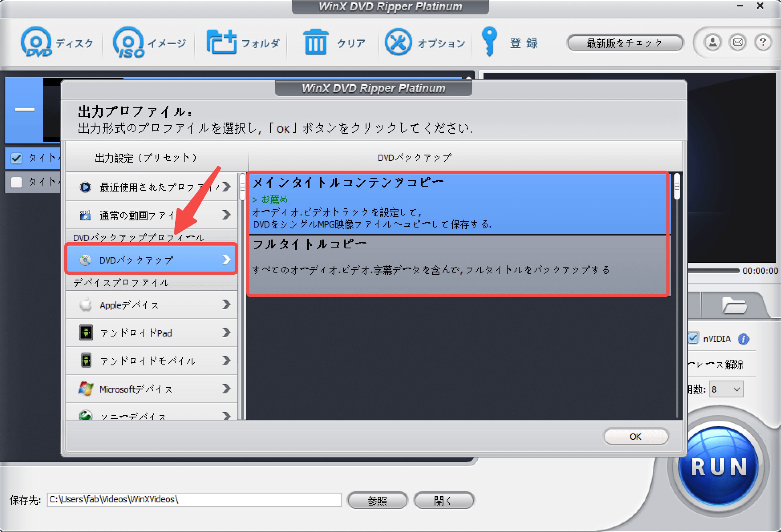Click the minus collapse button on title panel
The width and height of the screenshot is (781, 532).
coord(24,110)
